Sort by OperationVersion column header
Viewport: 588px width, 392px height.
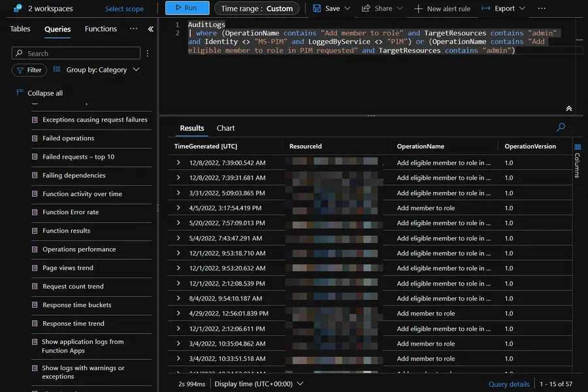pos(531,146)
